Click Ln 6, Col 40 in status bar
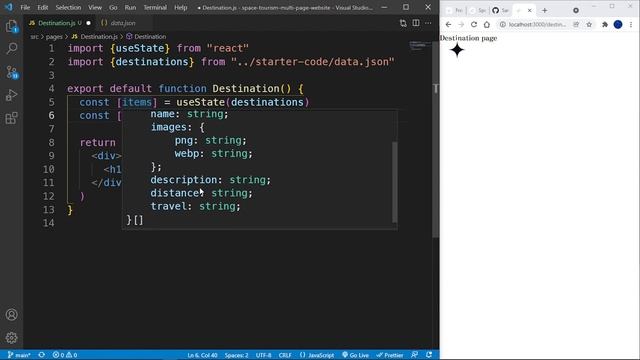 (202, 355)
